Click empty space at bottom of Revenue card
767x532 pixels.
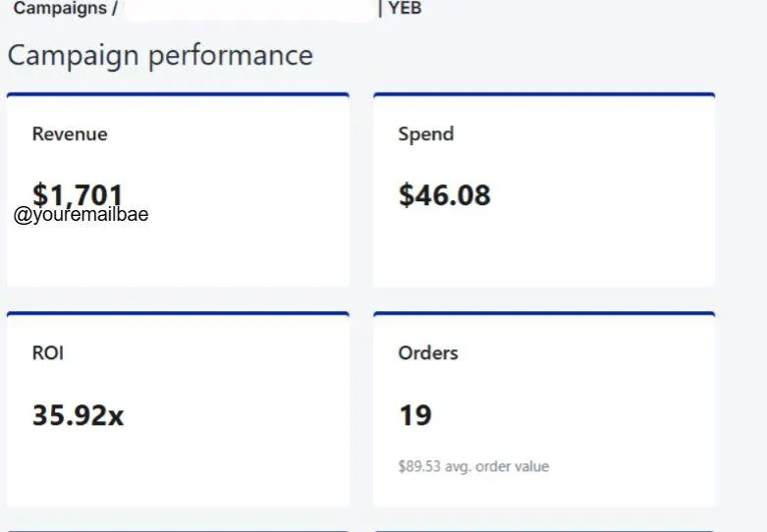[178, 260]
